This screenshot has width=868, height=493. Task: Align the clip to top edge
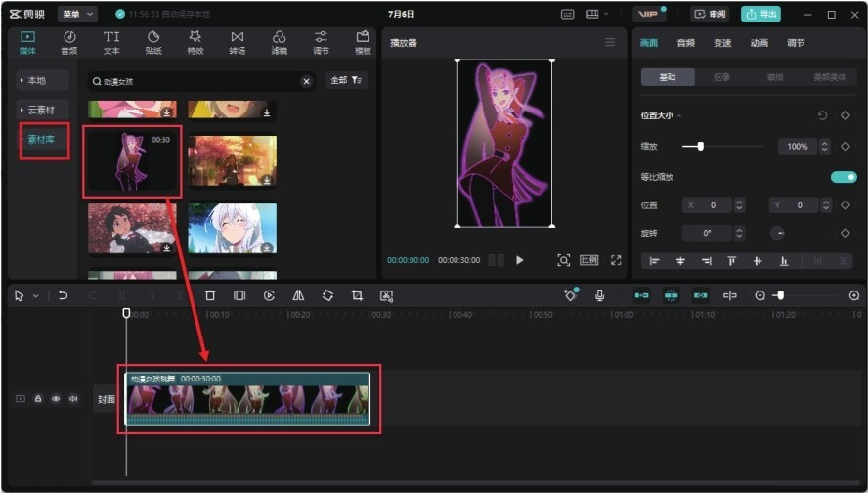(732, 261)
